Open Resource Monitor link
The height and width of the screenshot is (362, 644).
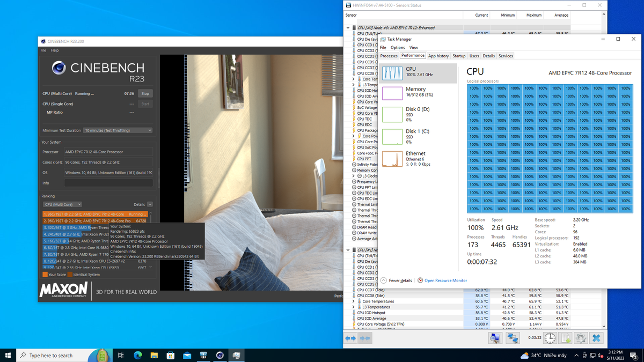click(x=445, y=280)
